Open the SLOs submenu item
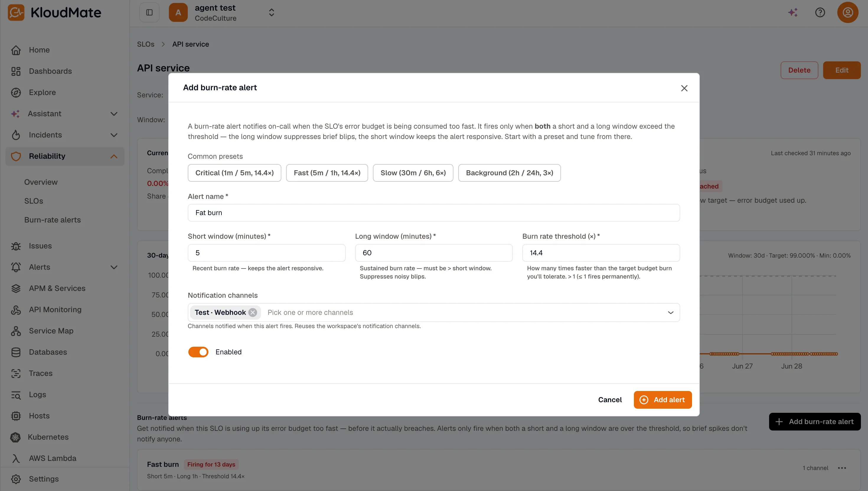This screenshot has width=868, height=491. click(34, 201)
